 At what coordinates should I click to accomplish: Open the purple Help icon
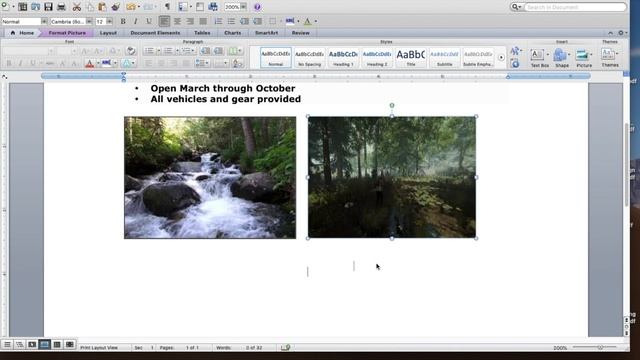pyautogui.click(x=257, y=7)
